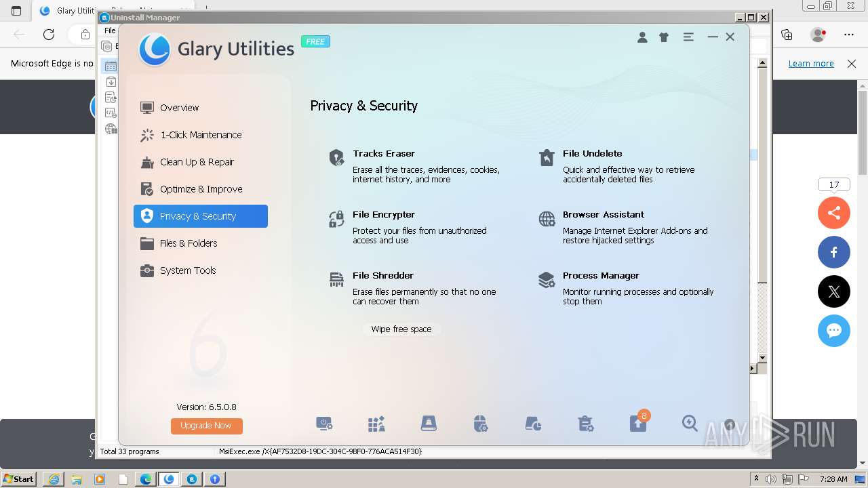Click the Version: 6.5.0.8 text

point(206,407)
